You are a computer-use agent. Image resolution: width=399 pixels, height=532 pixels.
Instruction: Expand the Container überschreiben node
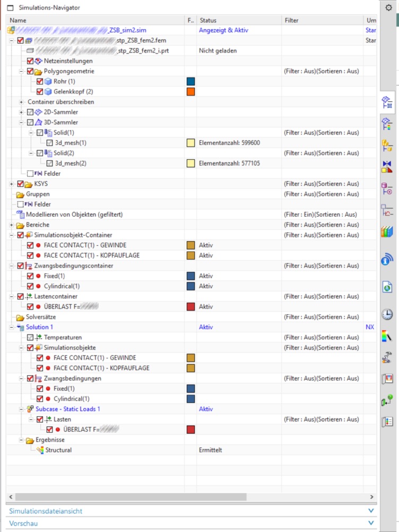(x=22, y=102)
